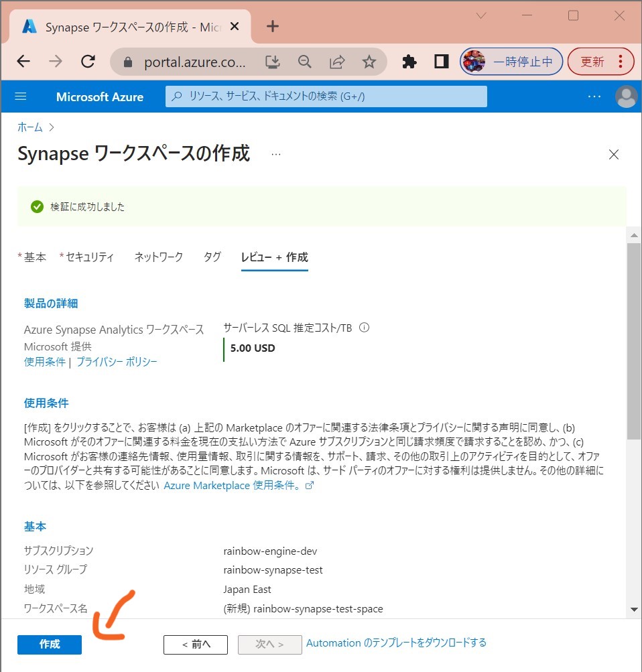Viewport: 642px width, 672px height.
Task: Click the install app icon in address bar
Action: click(273, 62)
